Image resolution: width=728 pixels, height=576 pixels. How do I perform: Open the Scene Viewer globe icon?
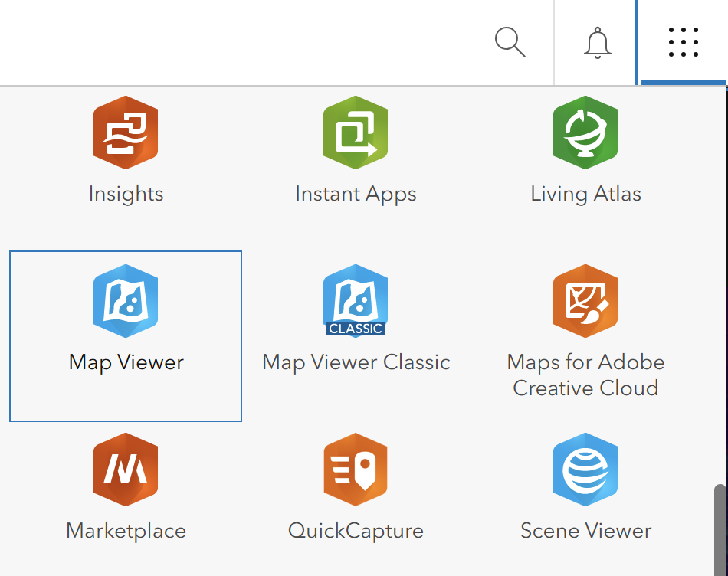(x=585, y=470)
